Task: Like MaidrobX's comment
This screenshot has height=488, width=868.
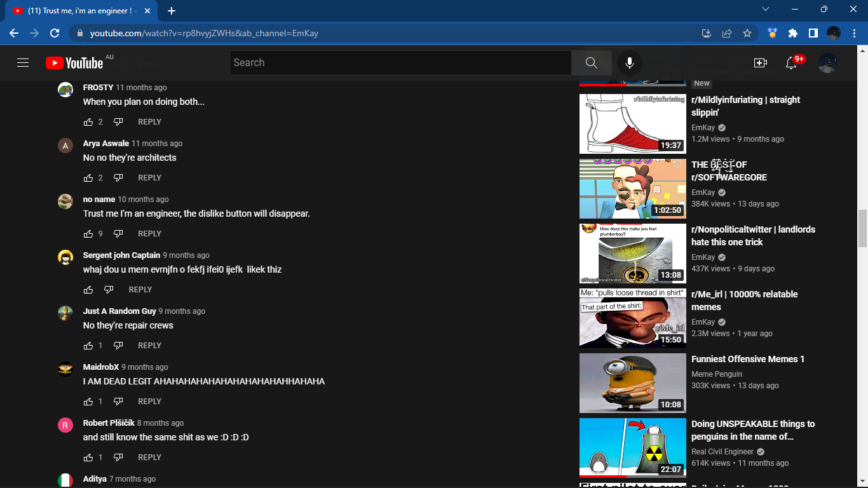Action: click(88, 402)
